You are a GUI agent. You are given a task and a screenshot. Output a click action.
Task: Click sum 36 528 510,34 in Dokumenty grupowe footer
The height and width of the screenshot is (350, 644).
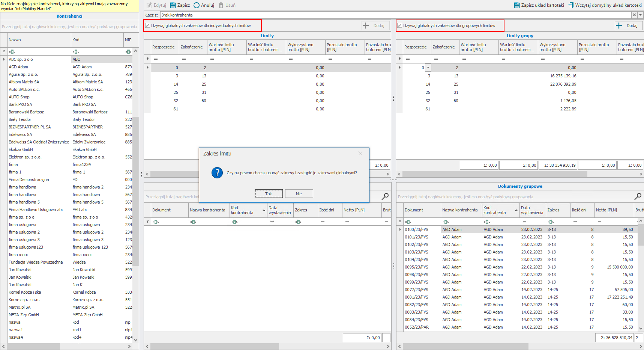[614, 338]
